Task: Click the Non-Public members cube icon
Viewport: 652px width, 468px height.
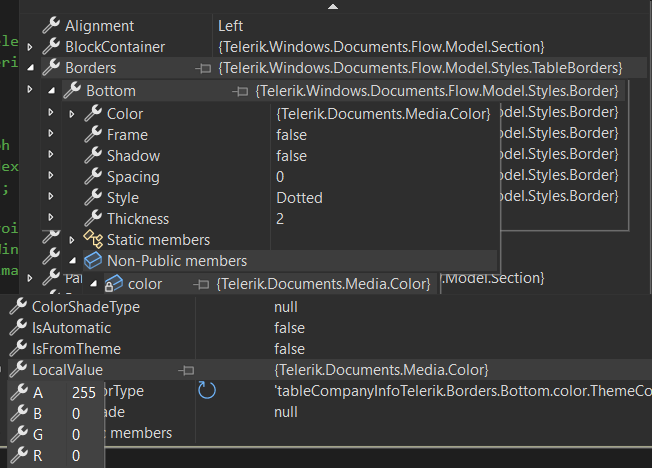Action: 92,261
